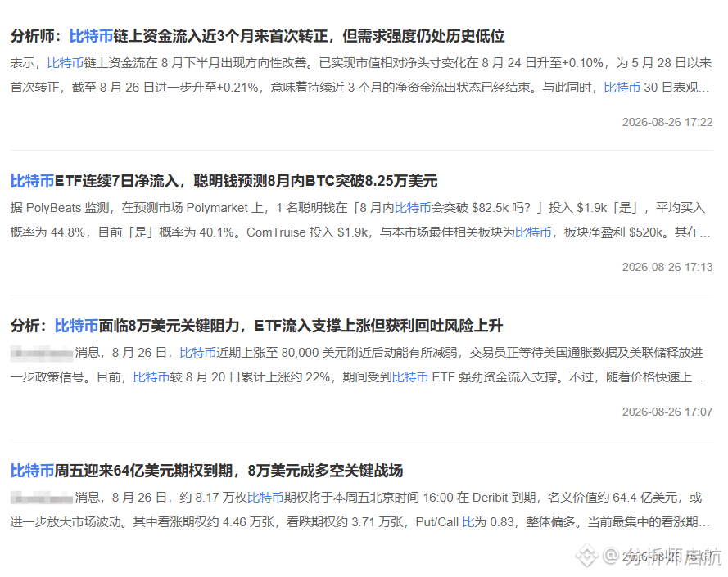
Task: Click 比特币 link before ETF 强劲资金流入
Action: (x=410, y=376)
